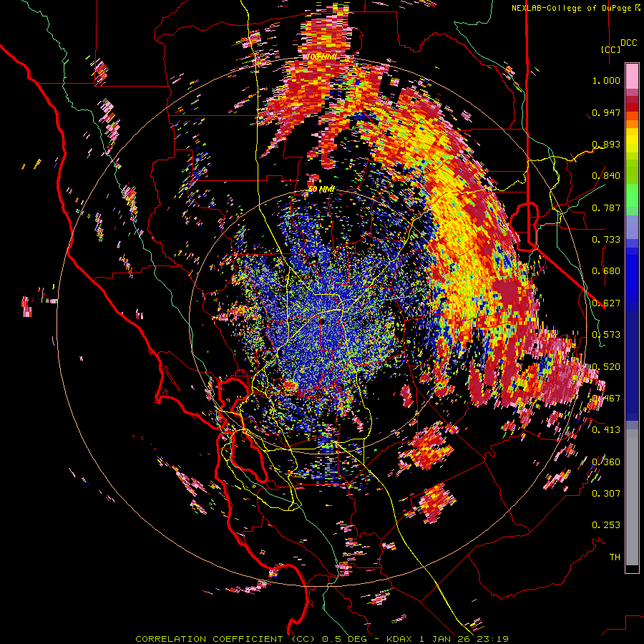Pick the pink segment of the color bar
This screenshot has width=644, height=644.
[x=632, y=76]
